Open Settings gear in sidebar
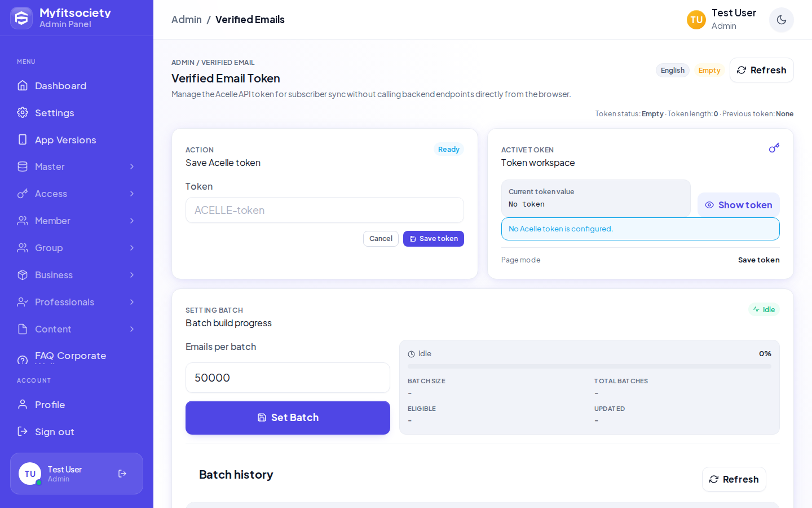 tap(23, 112)
